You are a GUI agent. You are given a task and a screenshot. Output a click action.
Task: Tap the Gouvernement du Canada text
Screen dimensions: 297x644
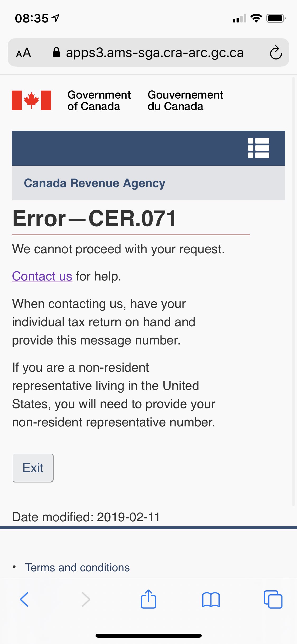[x=185, y=100]
